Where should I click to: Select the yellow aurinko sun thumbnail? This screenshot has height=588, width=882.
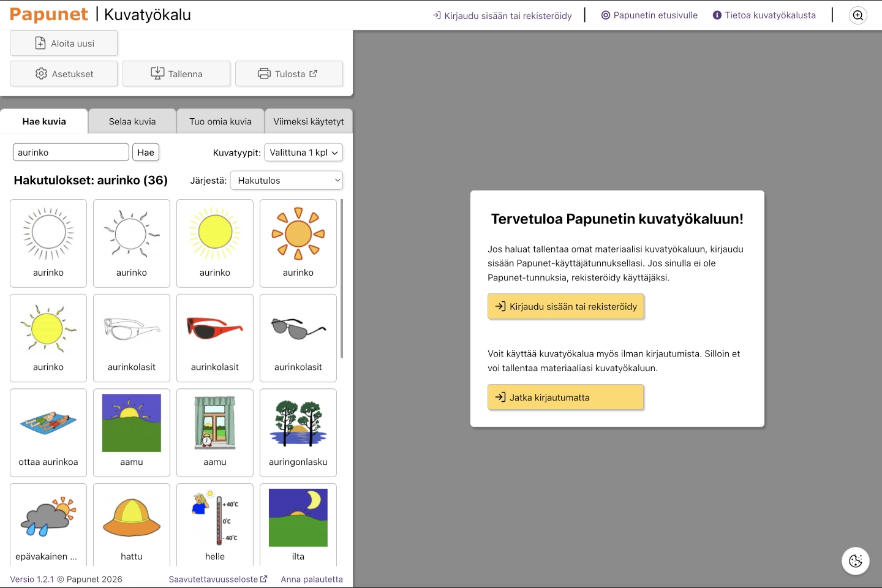click(215, 233)
